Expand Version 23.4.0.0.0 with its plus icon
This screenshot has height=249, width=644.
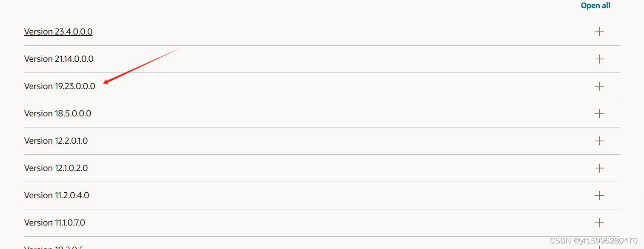599,32
